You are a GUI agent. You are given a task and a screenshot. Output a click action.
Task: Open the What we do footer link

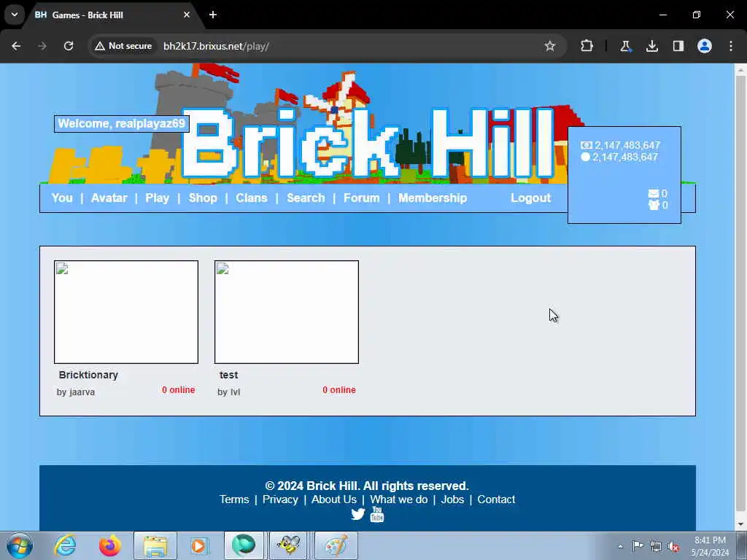399,499
